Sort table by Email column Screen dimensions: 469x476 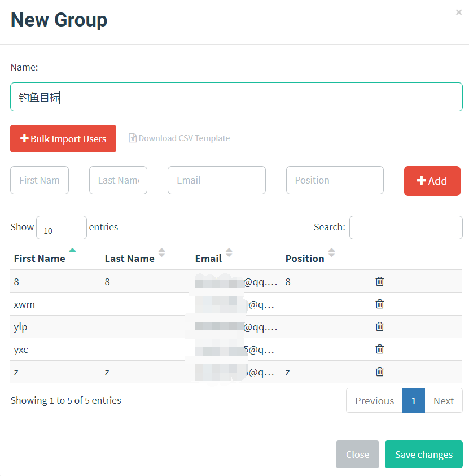click(x=209, y=258)
